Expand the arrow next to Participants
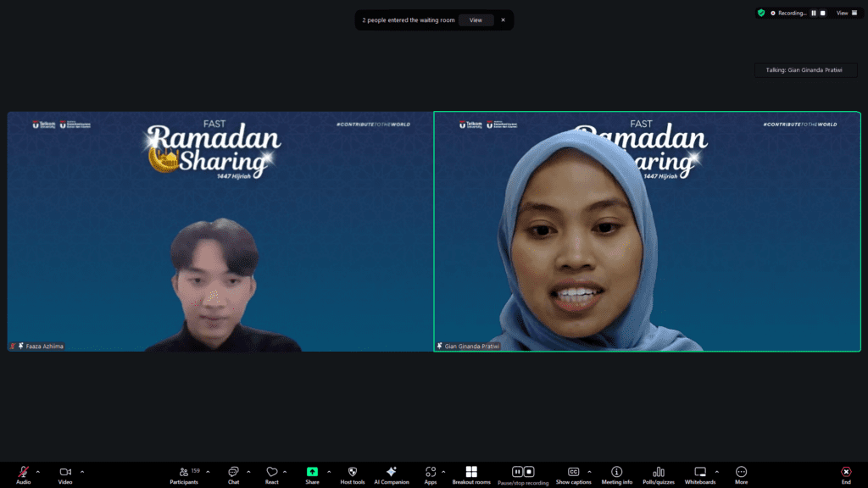868x488 pixels. point(208,471)
